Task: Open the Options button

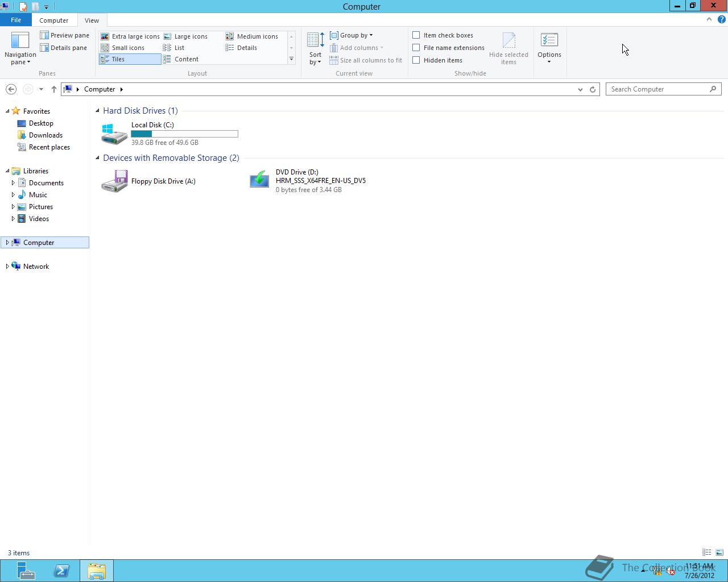Action: [x=549, y=49]
